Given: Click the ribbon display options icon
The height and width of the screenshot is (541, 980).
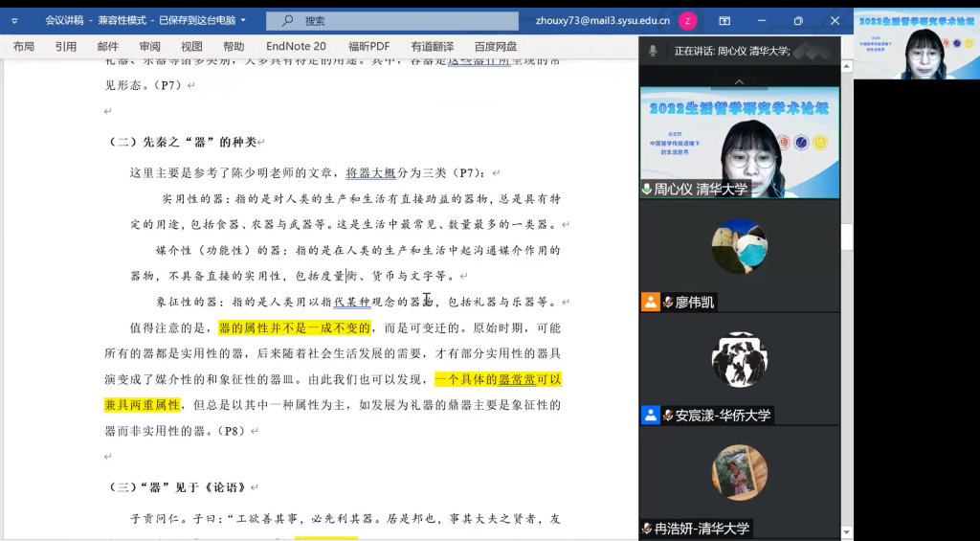Looking at the screenshot, I should pos(724,20).
